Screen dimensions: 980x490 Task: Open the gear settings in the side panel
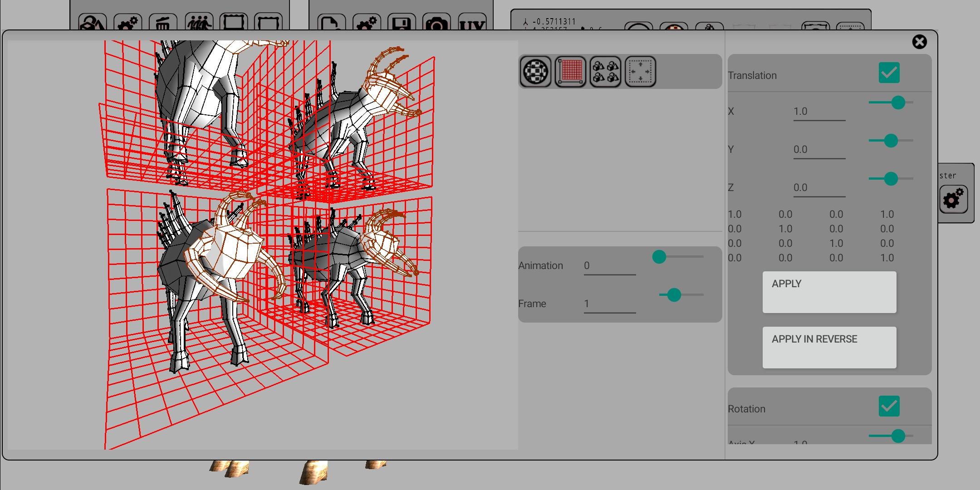click(x=953, y=199)
